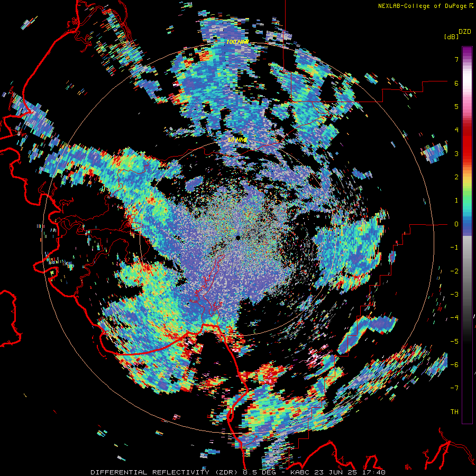Viewport: 476px width, 476px height.
Task: Click the 1 value on the color scale
Action: click(x=456, y=200)
